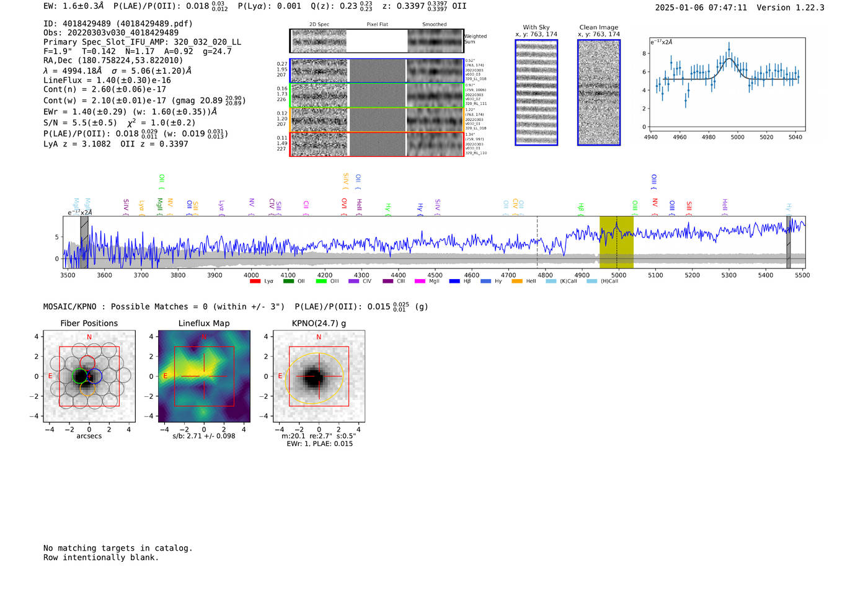Click the orange fiber circle in Fiber Positions
The image size is (868, 591).
pos(87,389)
